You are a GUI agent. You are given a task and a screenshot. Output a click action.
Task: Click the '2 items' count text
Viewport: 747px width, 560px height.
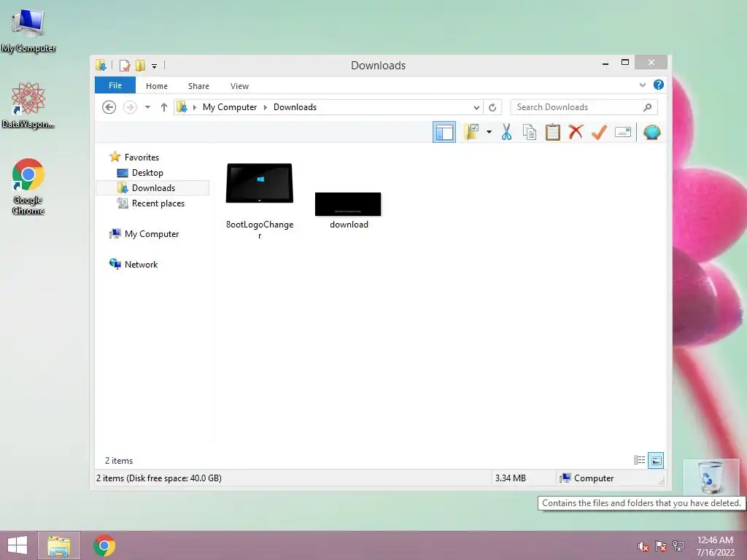point(119,461)
